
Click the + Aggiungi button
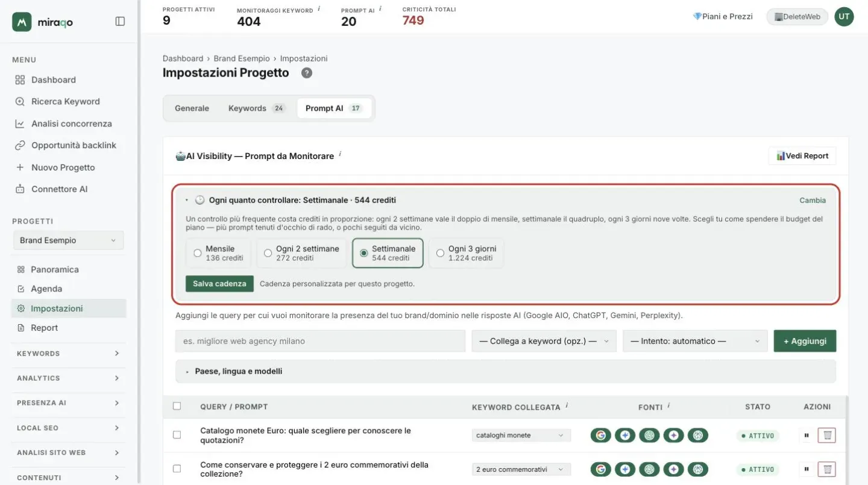[x=805, y=341]
